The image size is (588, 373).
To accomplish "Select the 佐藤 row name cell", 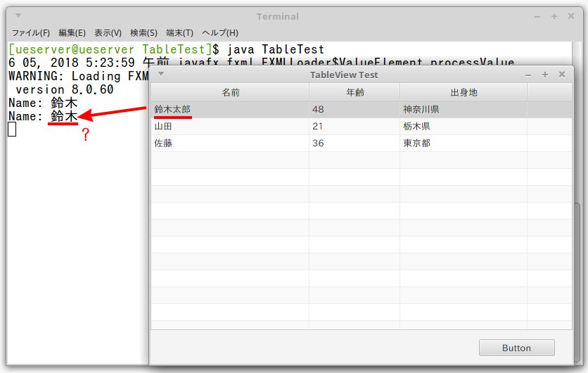I will click(230, 143).
